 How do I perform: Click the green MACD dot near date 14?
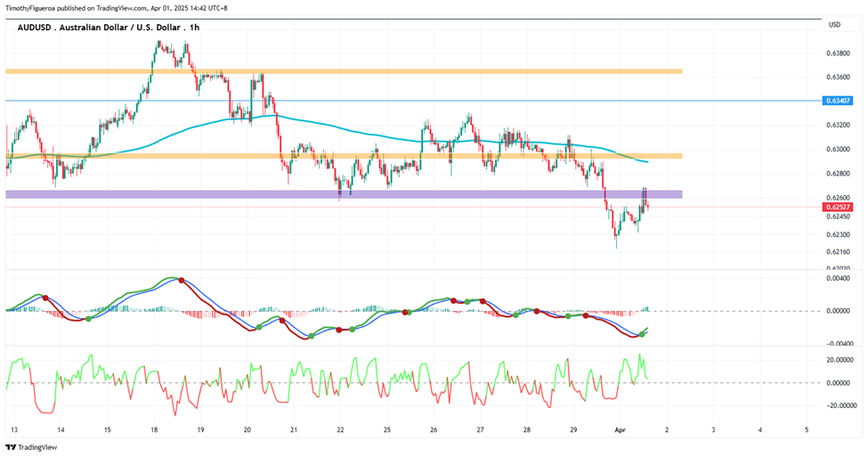pos(88,319)
